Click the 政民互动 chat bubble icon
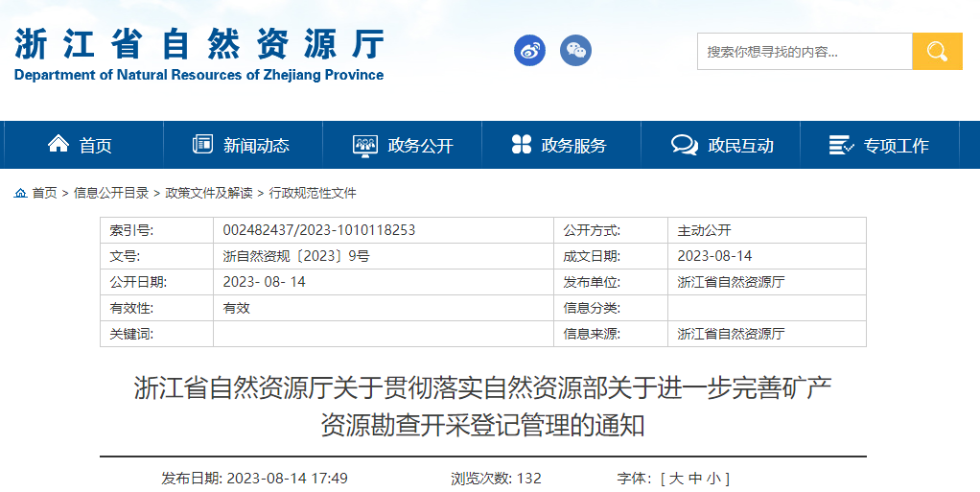 coord(685,145)
